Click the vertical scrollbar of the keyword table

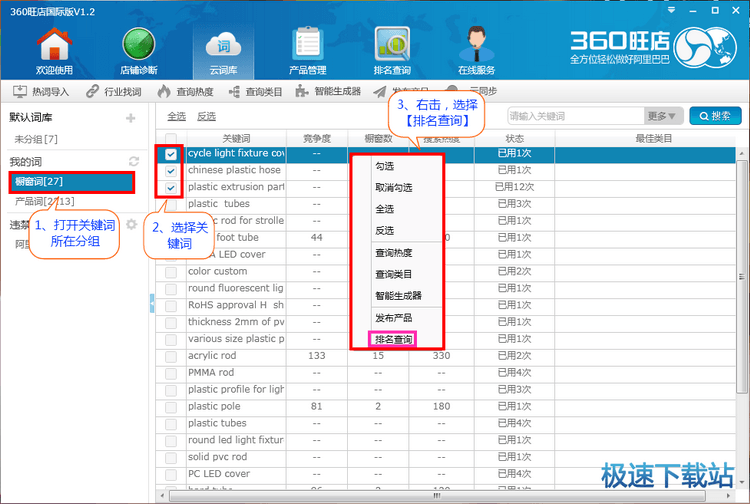741,277
